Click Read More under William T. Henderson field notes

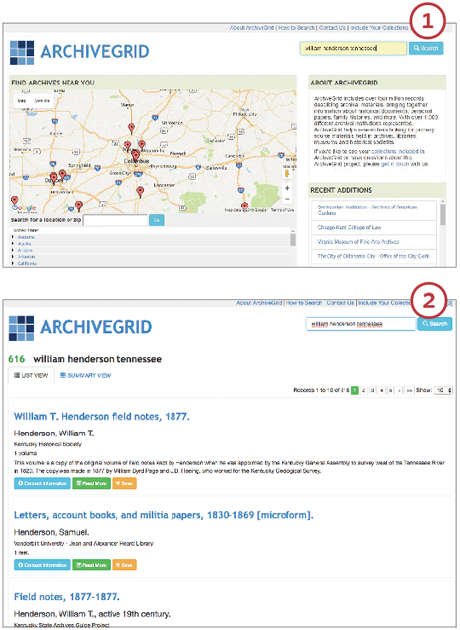pyautogui.click(x=91, y=483)
